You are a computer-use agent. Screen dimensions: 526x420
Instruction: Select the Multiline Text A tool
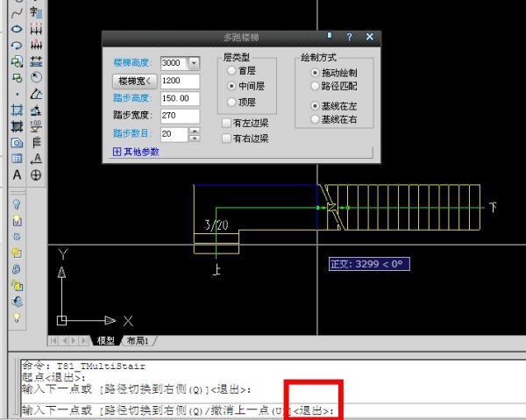click(x=17, y=174)
